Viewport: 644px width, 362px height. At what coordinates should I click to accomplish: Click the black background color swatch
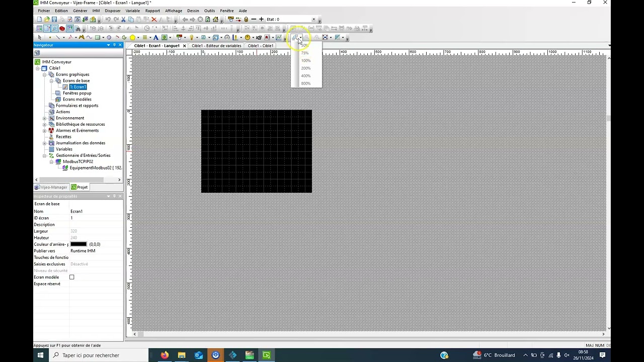[x=78, y=244]
